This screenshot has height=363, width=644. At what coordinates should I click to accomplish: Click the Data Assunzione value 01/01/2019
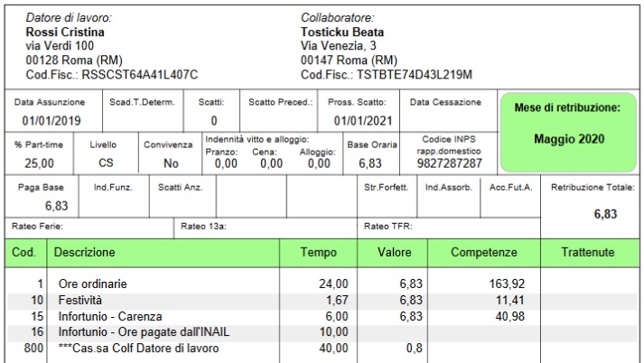(51, 120)
